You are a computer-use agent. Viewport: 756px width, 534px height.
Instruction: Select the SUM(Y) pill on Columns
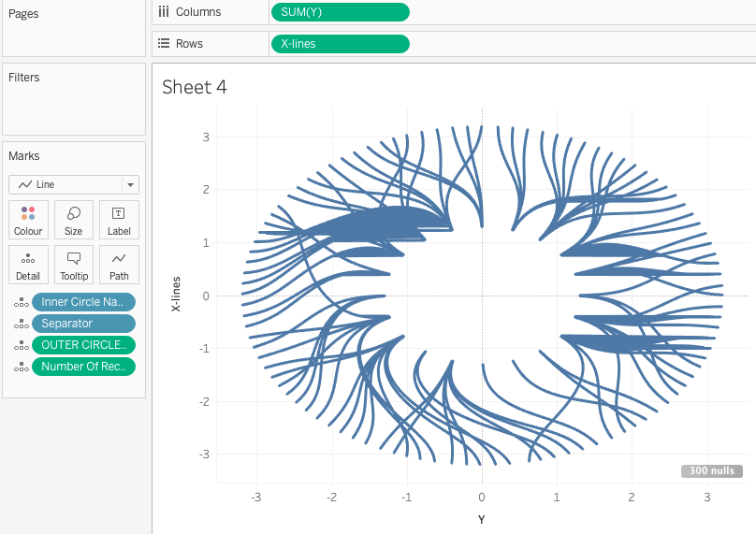(340, 12)
